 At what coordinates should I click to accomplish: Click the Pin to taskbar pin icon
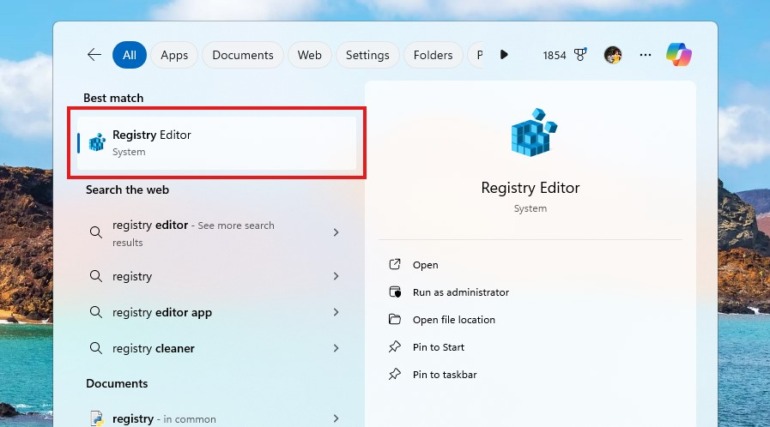395,374
